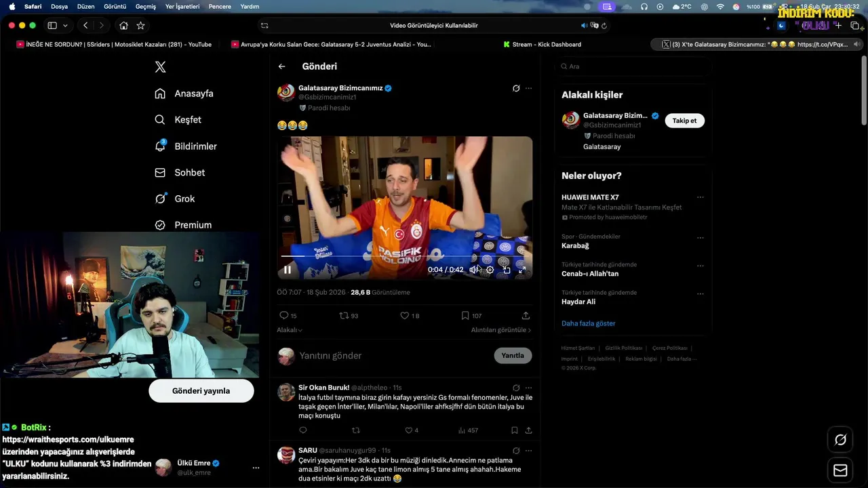Click Grok icon on SARU reply
Image resolution: width=868 pixels, height=488 pixels.
[516, 451]
